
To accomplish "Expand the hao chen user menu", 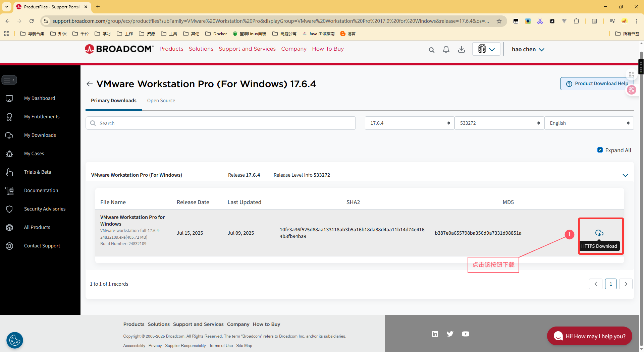I will pos(528,50).
